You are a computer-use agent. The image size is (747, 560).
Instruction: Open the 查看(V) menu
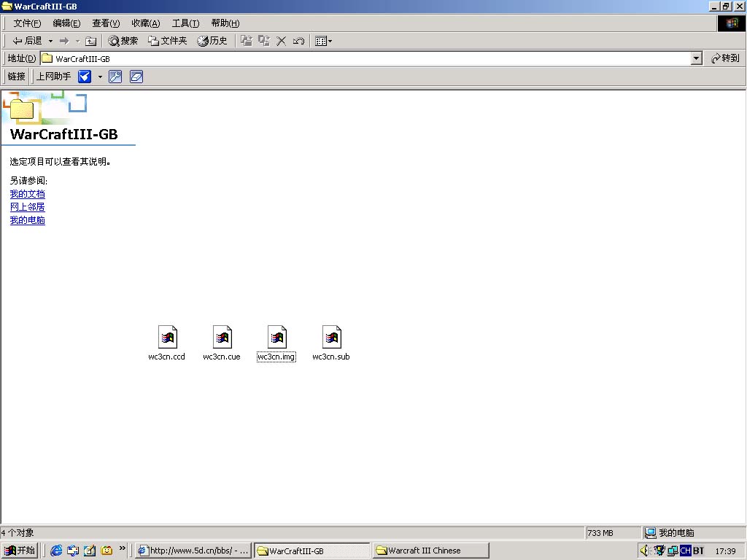(106, 23)
